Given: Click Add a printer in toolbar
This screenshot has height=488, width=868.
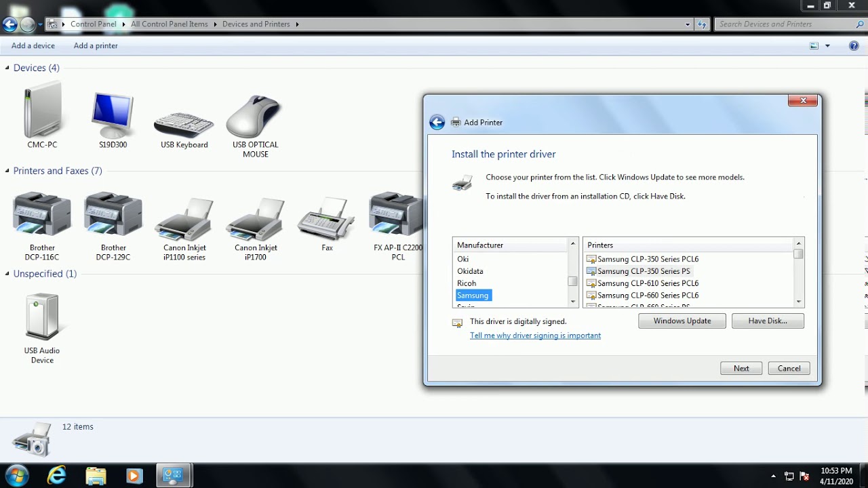Looking at the screenshot, I should pyautogui.click(x=96, y=45).
